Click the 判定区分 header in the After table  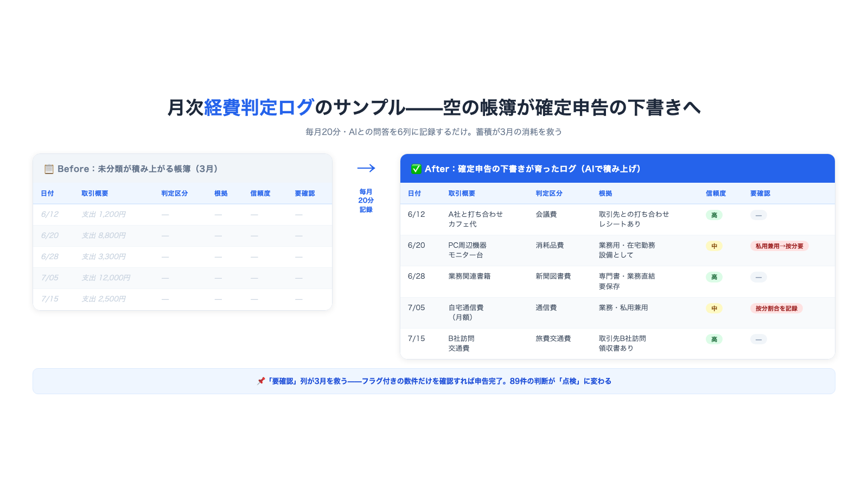pos(549,194)
